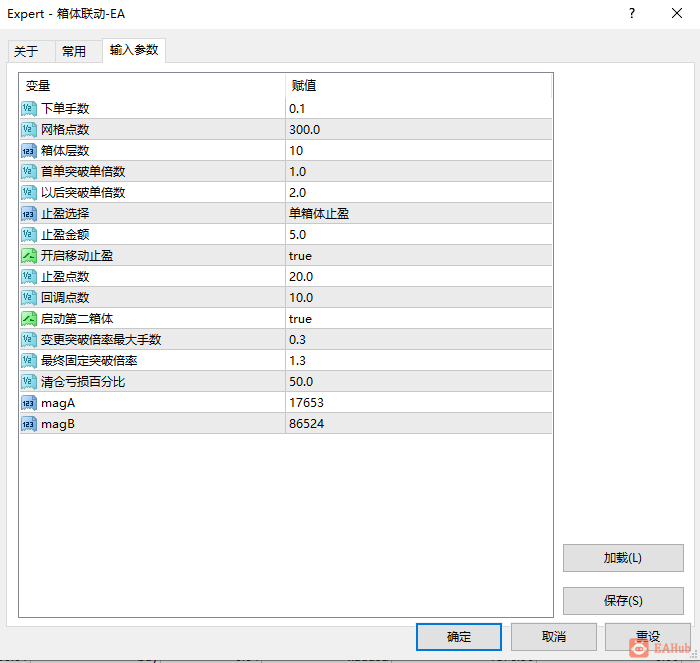Select the 输入参数 tab
700x663 pixels.
pos(134,50)
